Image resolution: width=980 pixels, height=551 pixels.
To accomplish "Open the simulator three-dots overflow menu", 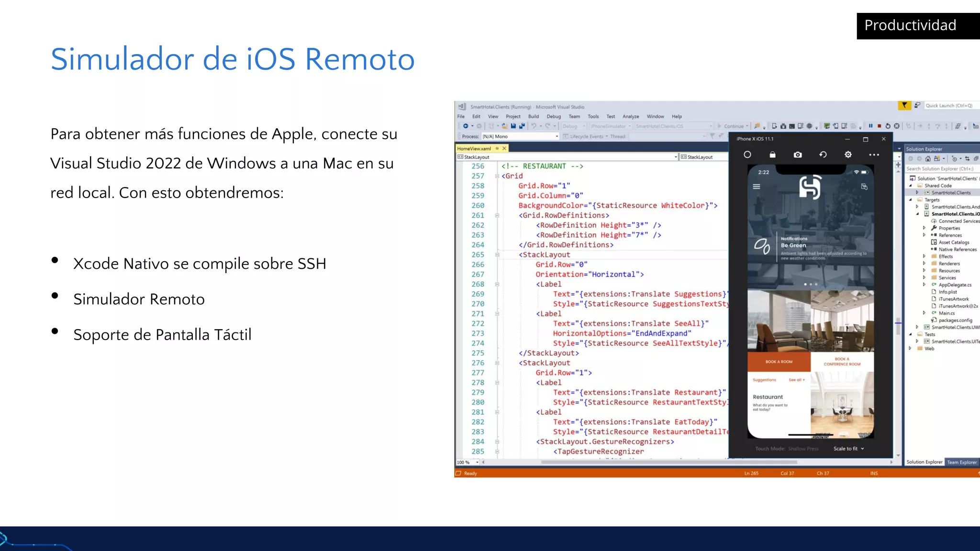I will tap(874, 154).
